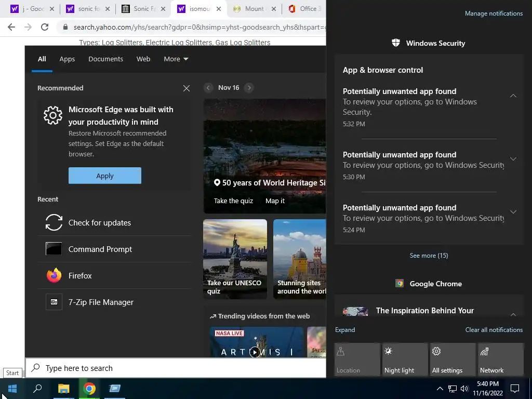Open the Network quick action
The image size is (532, 399).
point(501,360)
